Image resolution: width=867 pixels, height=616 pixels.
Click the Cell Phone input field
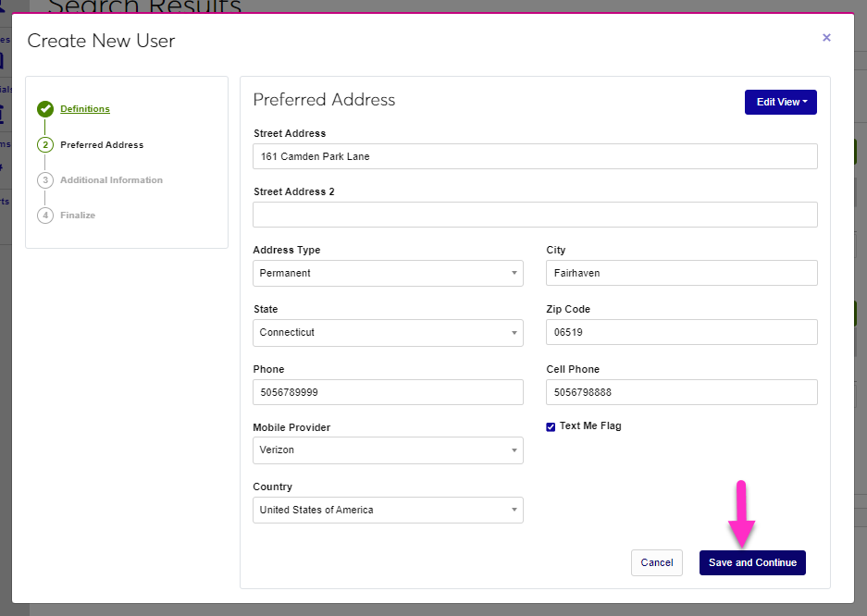pyautogui.click(x=682, y=392)
